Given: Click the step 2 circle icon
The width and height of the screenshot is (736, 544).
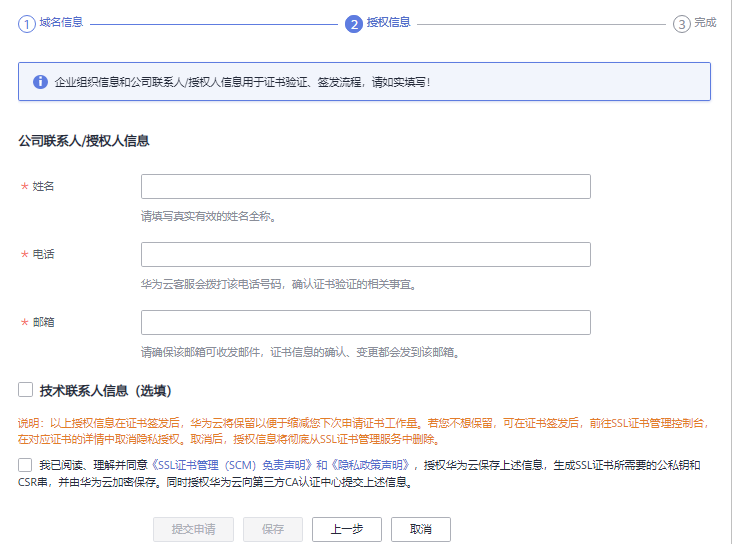Looking at the screenshot, I should [x=354, y=24].
